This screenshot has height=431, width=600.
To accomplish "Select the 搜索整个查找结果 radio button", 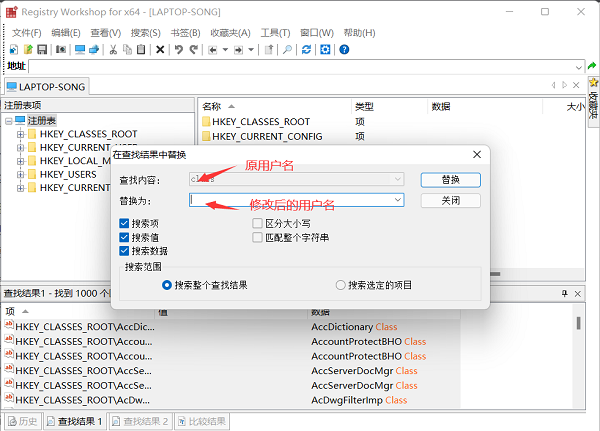I will click(x=166, y=285).
